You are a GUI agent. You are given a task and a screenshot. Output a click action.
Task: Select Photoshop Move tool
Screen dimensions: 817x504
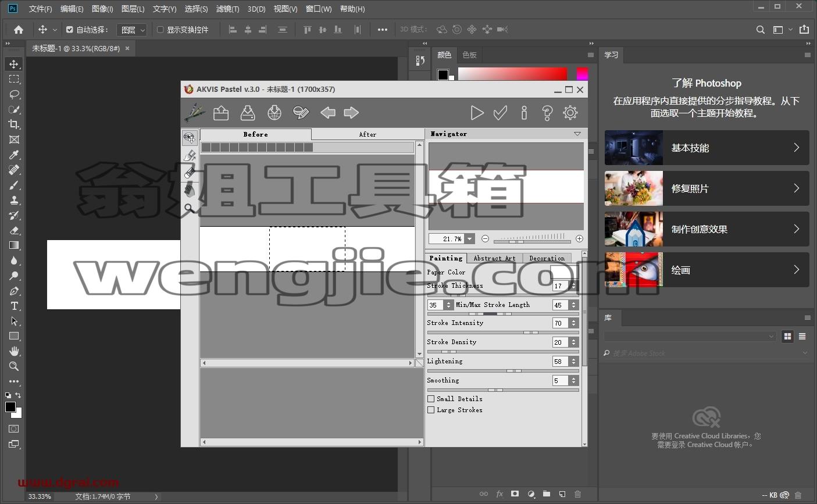coord(14,64)
